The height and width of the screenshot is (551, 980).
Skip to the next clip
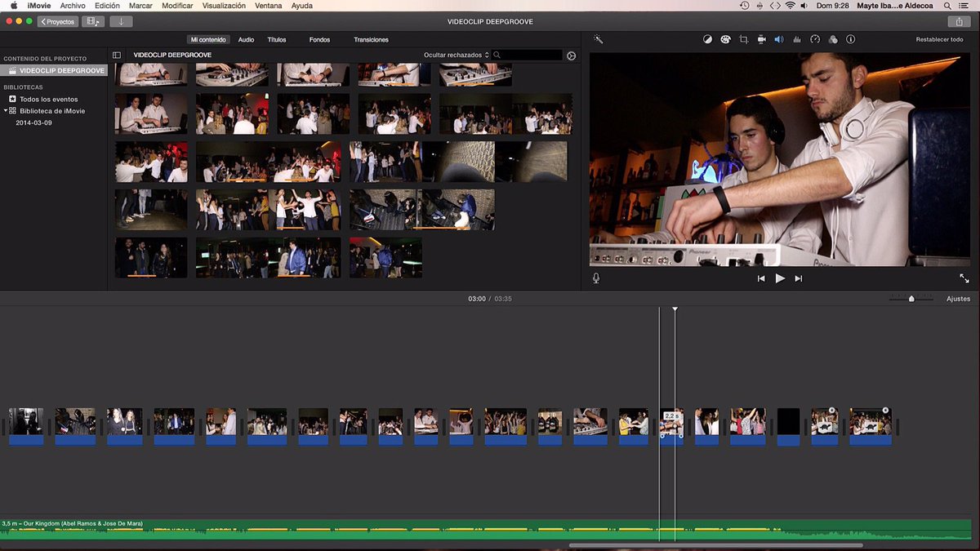799,278
